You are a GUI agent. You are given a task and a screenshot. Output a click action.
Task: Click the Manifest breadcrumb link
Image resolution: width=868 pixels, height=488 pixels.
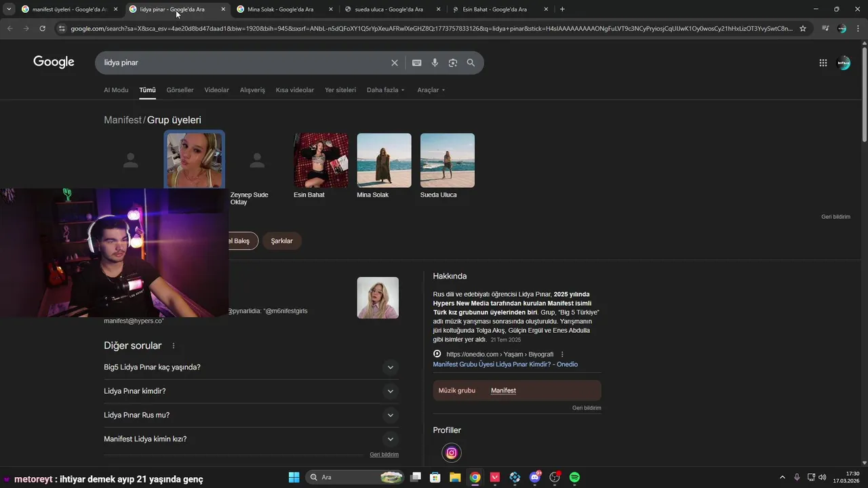click(123, 120)
